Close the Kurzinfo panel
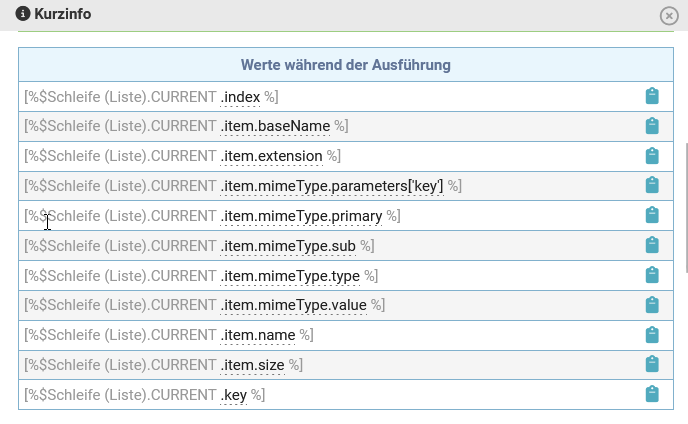Screen dimensions: 688x424 (x=669, y=15)
